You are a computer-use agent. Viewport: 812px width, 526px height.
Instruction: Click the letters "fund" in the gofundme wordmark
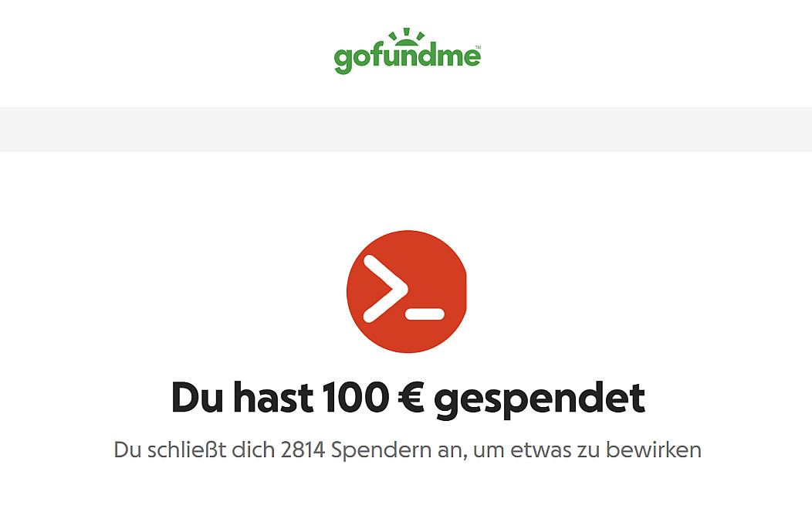coord(404,56)
